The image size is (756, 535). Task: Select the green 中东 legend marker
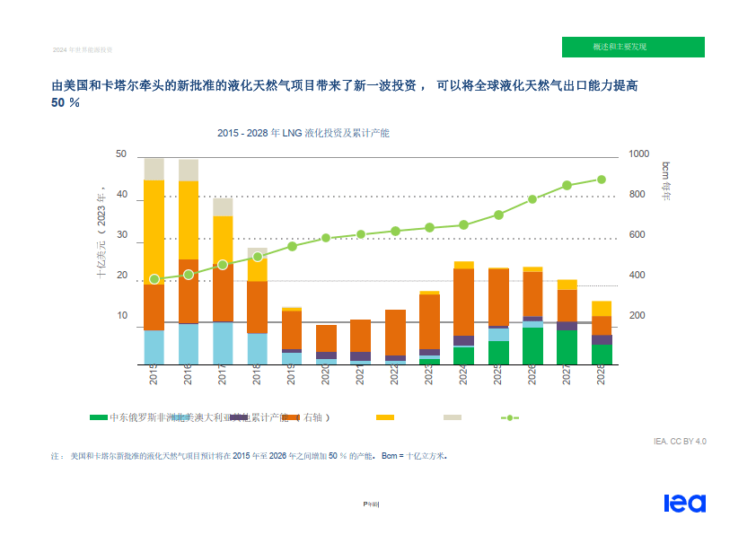point(99,417)
